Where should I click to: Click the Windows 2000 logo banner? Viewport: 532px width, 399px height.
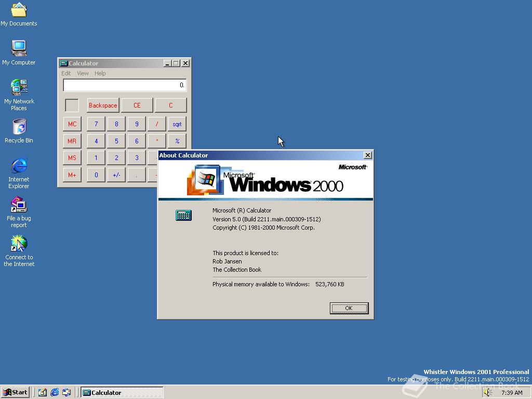coord(265,180)
